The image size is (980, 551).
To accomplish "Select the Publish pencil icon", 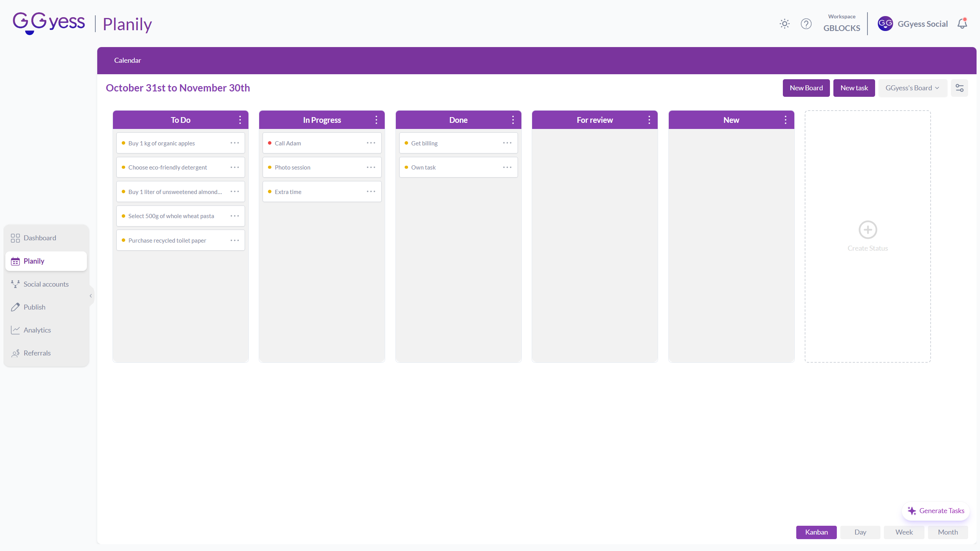I will tap(15, 307).
